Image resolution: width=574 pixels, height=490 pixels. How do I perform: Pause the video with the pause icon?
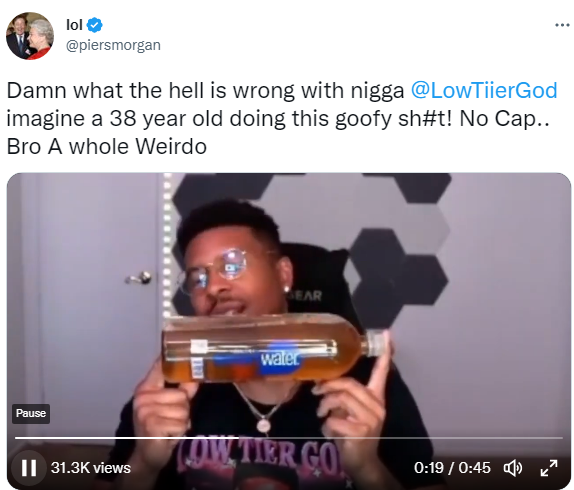coord(29,468)
